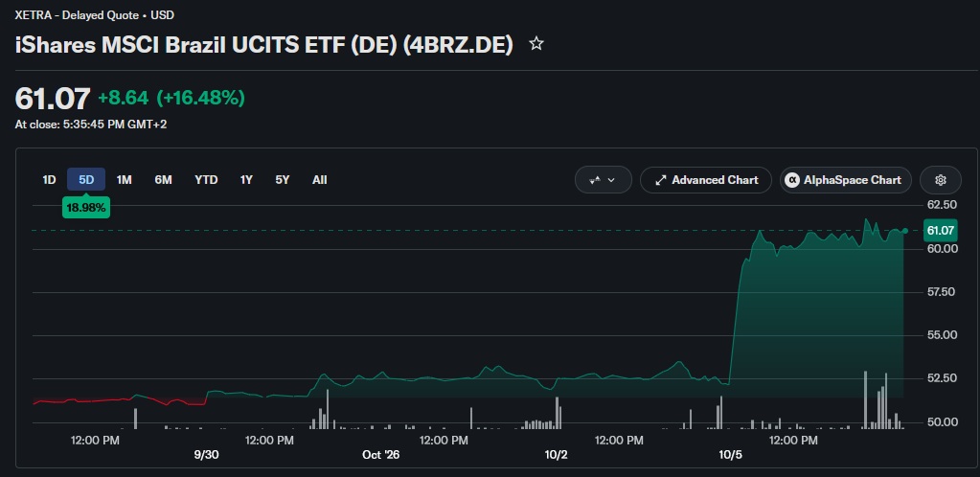This screenshot has height=477, width=980.
Task: Show the YTD range
Action: (206, 180)
